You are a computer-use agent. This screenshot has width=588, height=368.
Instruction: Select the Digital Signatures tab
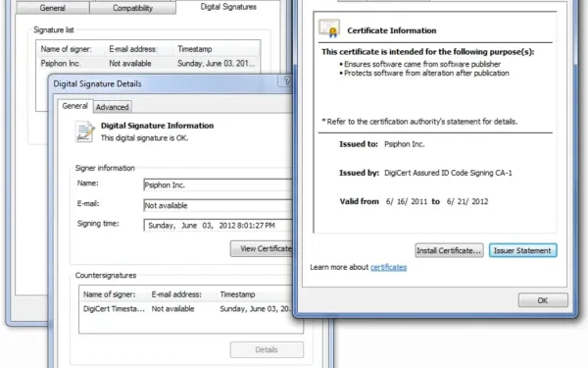(x=228, y=7)
